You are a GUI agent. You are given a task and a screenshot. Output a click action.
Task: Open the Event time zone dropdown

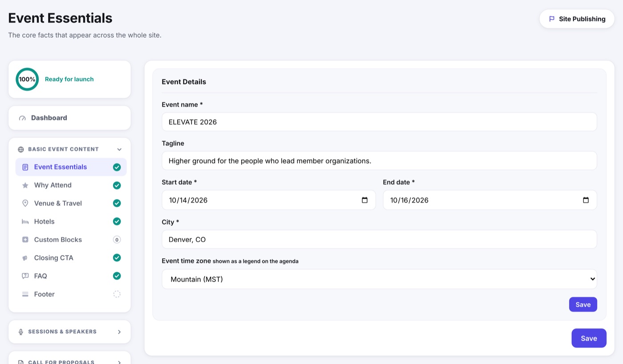point(379,279)
